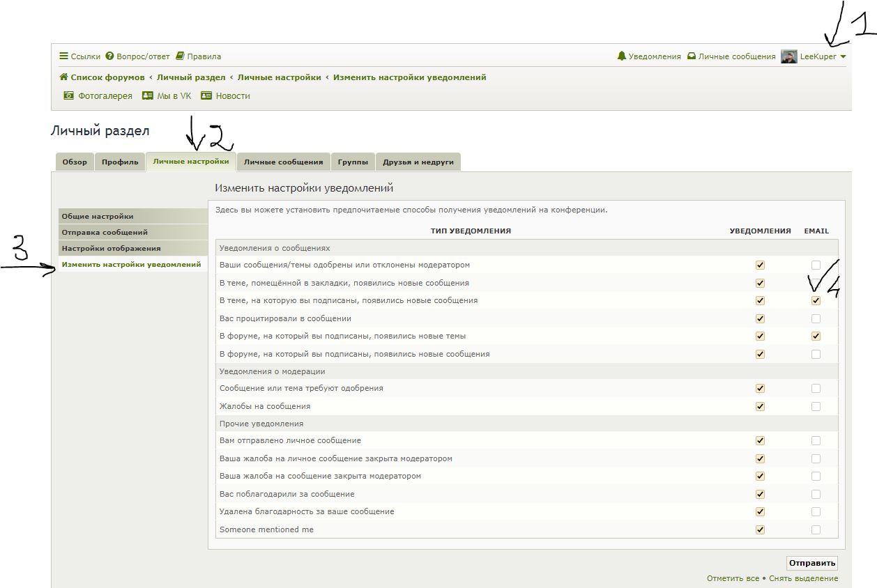Screen dimensions: 877x588
Task: Open the bell icon for Уведомления
Action: (x=622, y=56)
